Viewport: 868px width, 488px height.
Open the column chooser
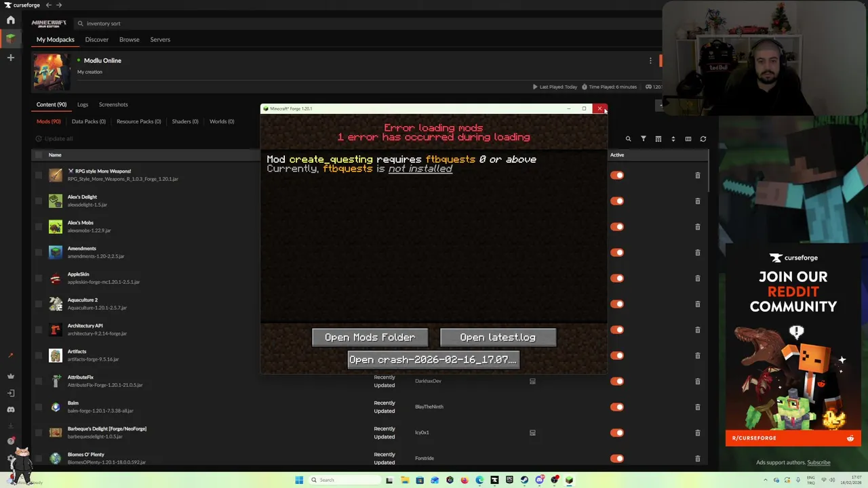click(x=688, y=139)
